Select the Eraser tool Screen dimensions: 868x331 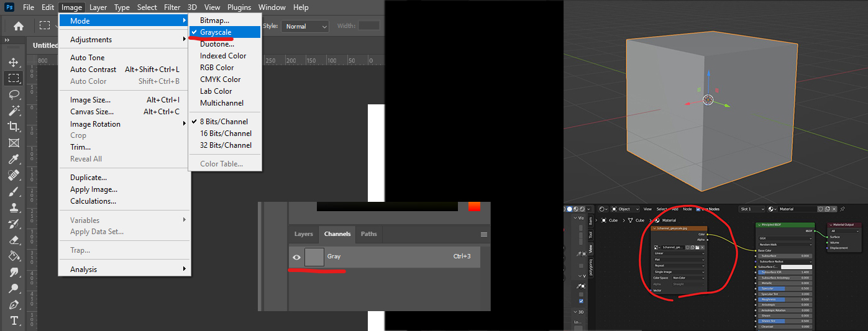pyautogui.click(x=13, y=240)
